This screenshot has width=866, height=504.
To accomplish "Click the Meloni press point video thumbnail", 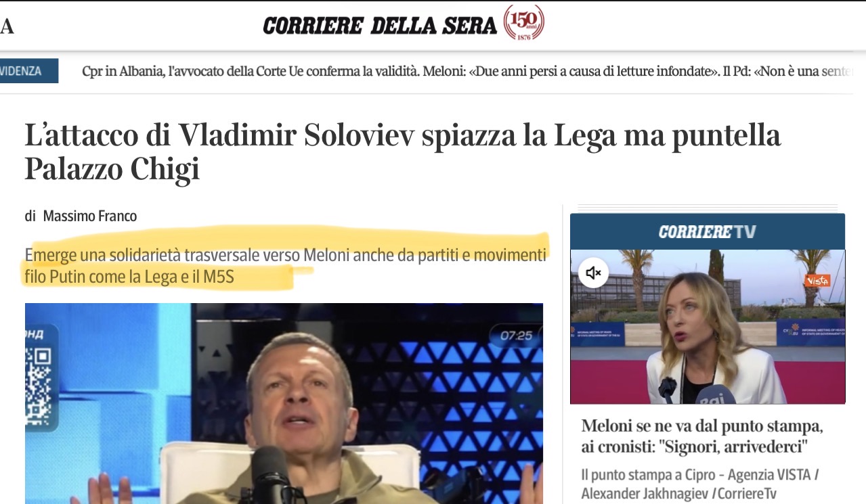I will pyautogui.click(x=708, y=327).
